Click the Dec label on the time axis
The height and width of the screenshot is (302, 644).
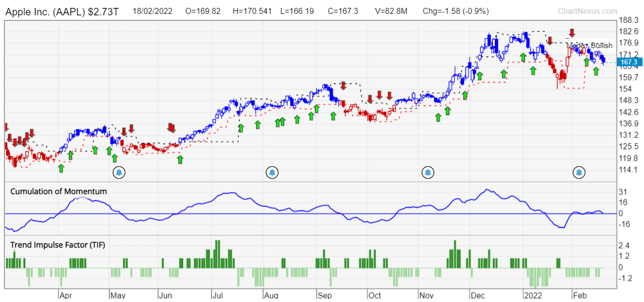[x=479, y=296]
